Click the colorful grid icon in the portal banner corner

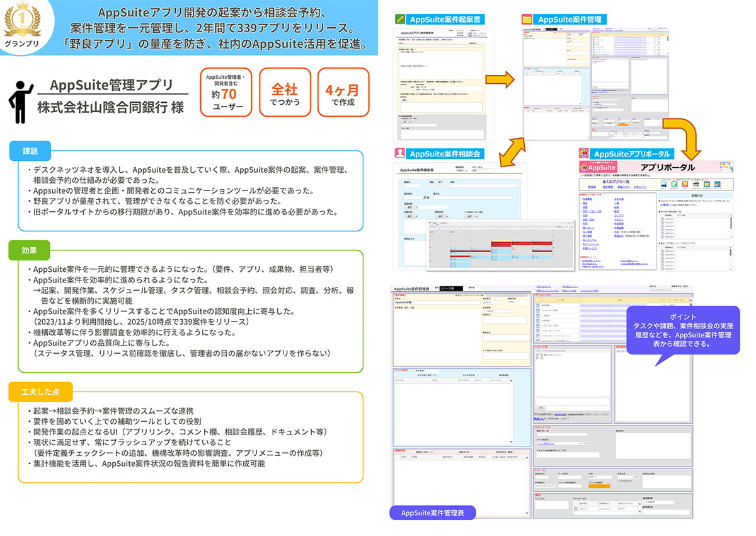tap(725, 166)
